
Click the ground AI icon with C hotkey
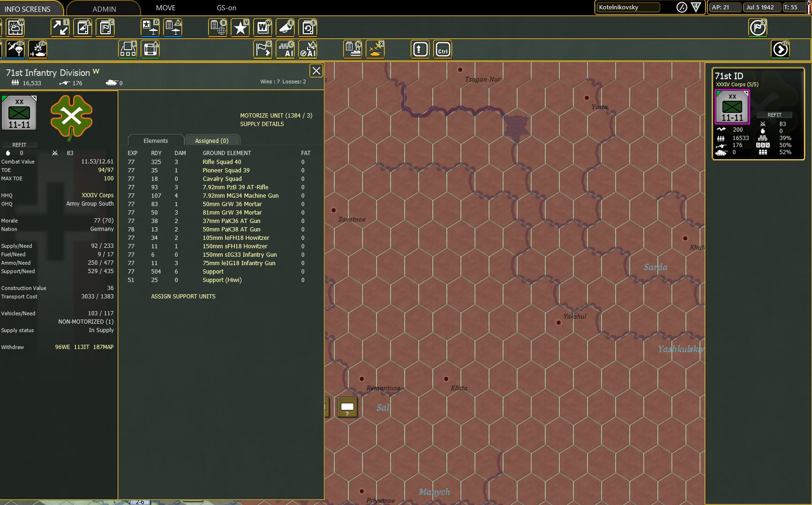285,49
